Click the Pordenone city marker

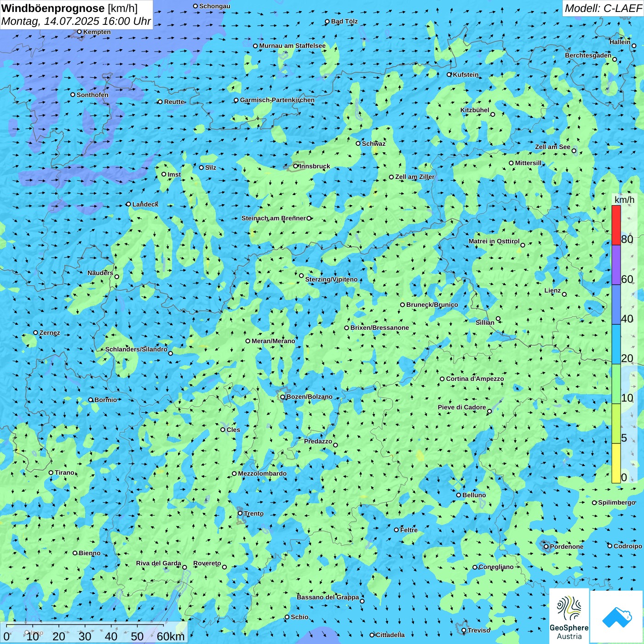coord(546,546)
